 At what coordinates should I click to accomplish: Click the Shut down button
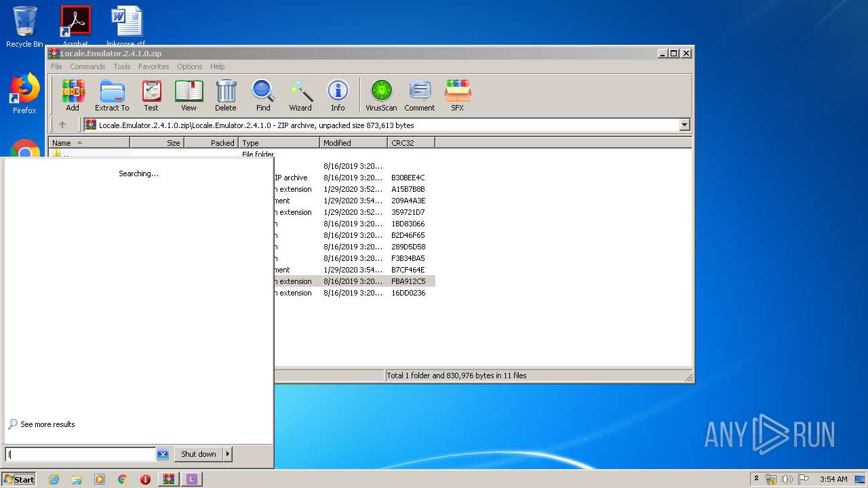coord(198,454)
